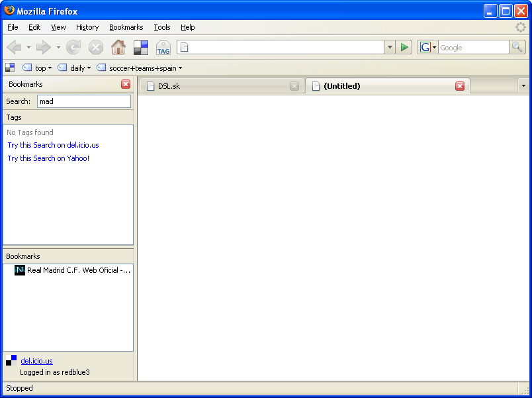Click the Bookmarks results section header
Screen dimensions: 532x398
click(x=68, y=256)
